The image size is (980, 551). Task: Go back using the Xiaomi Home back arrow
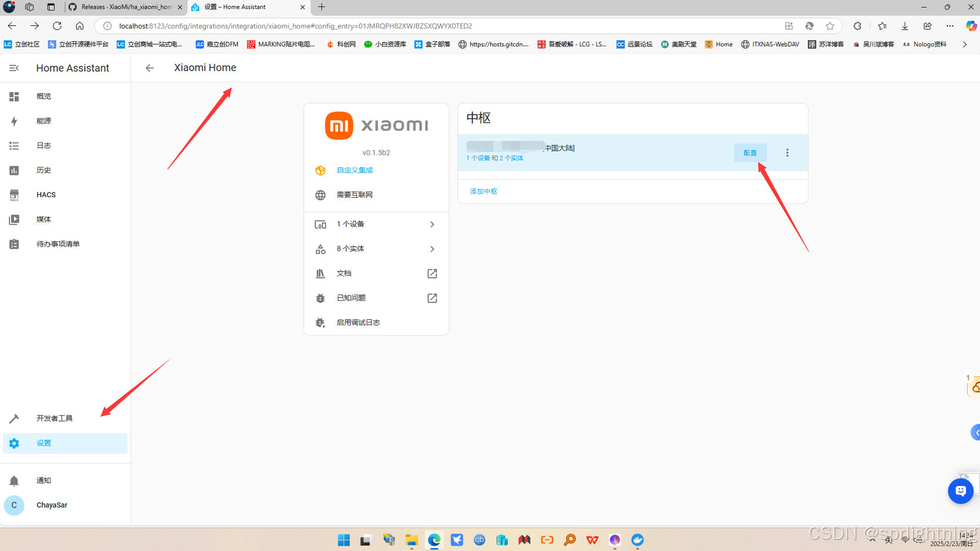[150, 68]
